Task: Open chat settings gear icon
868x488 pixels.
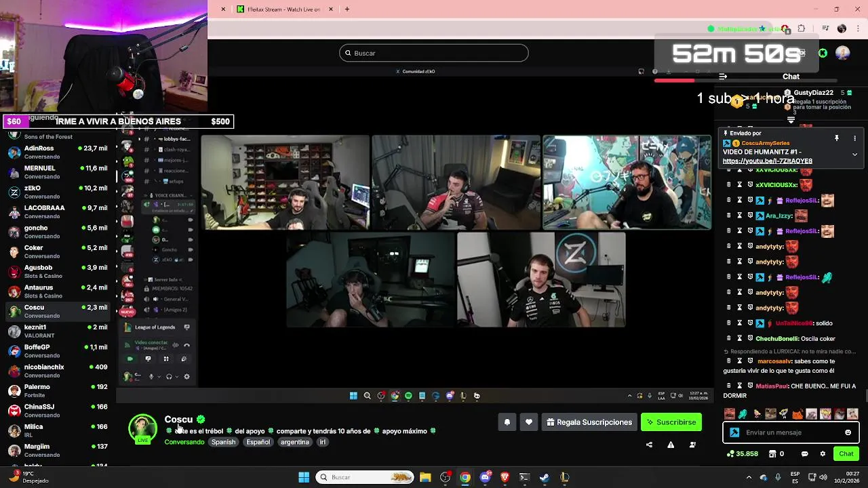Action: tap(823, 453)
